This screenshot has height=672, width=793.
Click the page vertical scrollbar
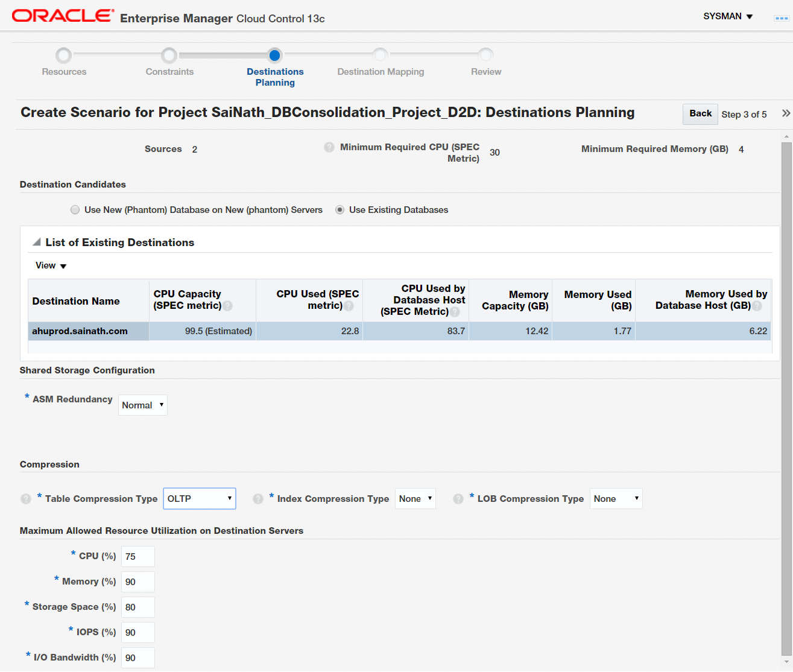[x=786, y=398]
